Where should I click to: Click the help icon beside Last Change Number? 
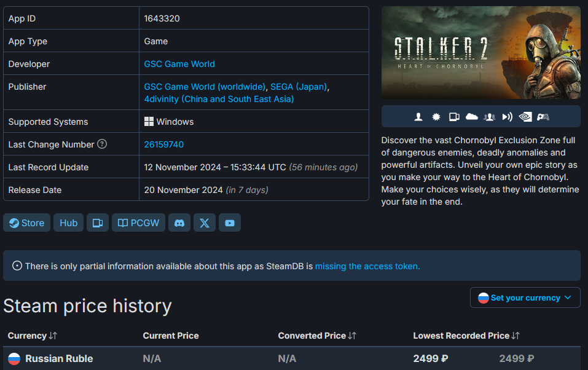point(102,144)
